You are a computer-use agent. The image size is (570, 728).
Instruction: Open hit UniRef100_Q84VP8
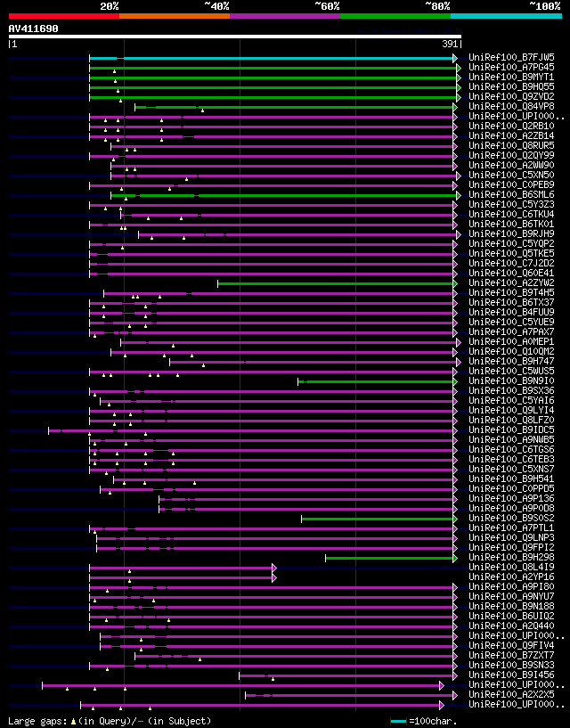[511, 106]
